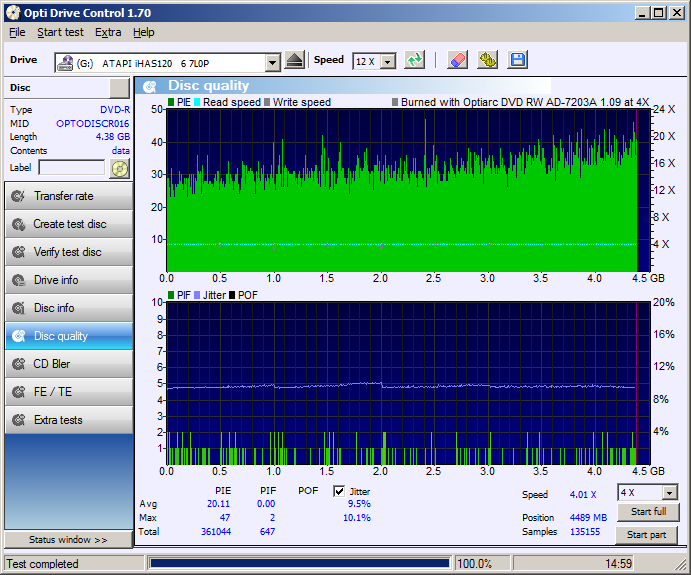Open the Drive info section
Viewport: 691px width, 575px height.
[69, 280]
